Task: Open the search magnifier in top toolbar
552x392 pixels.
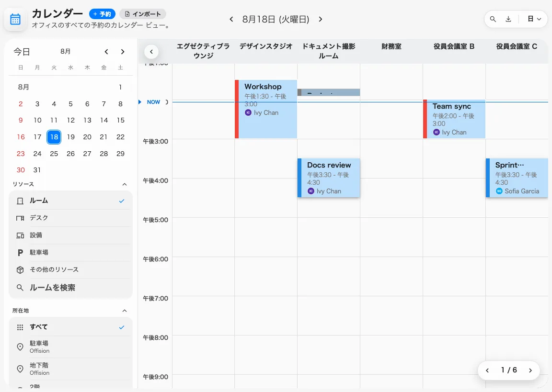Action: (493, 19)
